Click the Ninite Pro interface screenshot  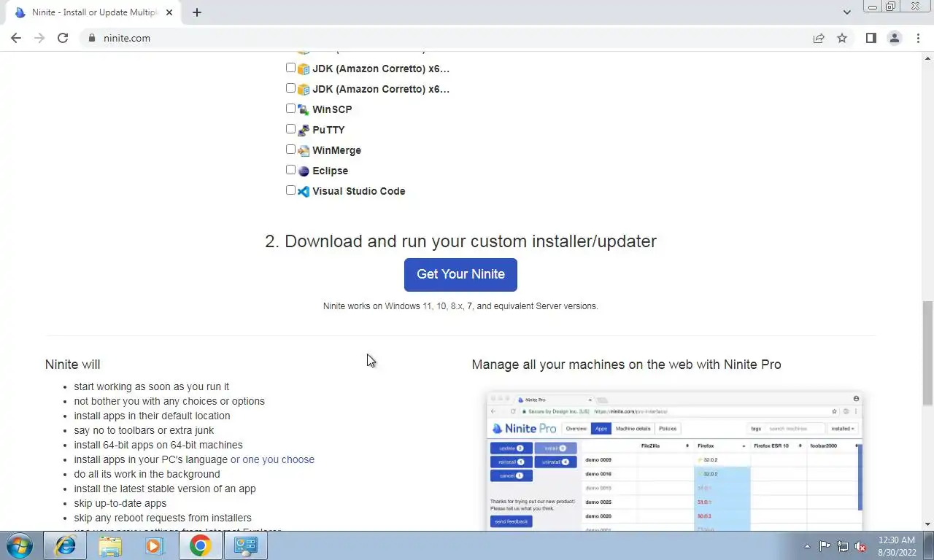click(x=674, y=461)
